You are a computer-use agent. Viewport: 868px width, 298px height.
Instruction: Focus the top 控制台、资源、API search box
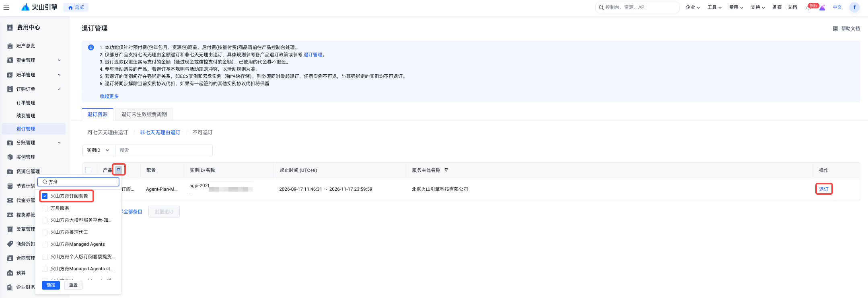coord(637,7)
